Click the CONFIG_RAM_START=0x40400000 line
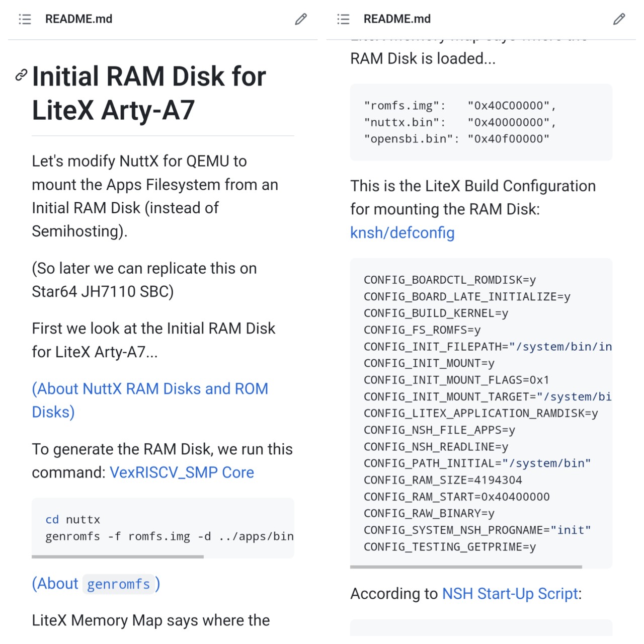The width and height of the screenshot is (644, 644). pyautogui.click(x=456, y=497)
